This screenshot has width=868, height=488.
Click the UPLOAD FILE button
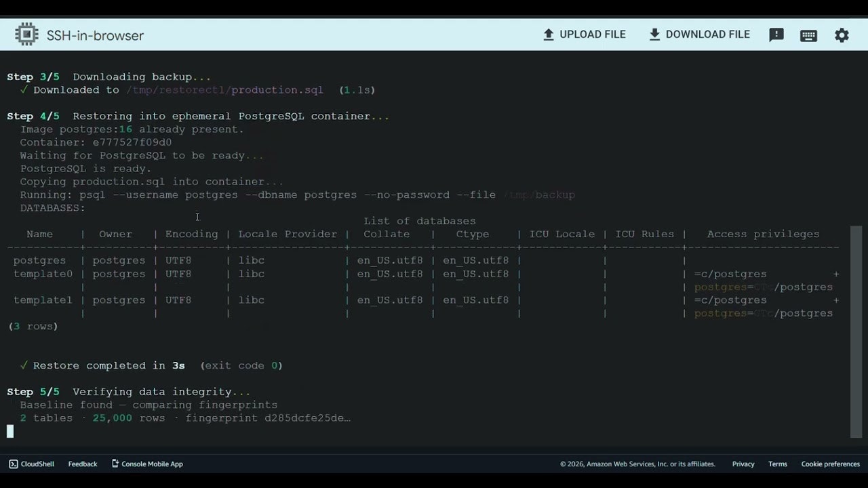[585, 35]
